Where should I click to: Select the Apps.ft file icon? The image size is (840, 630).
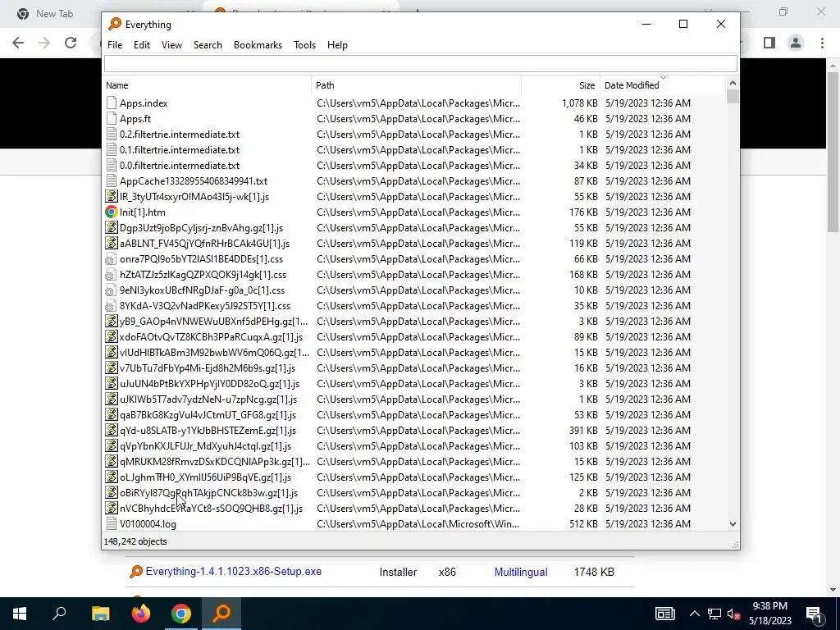point(111,118)
